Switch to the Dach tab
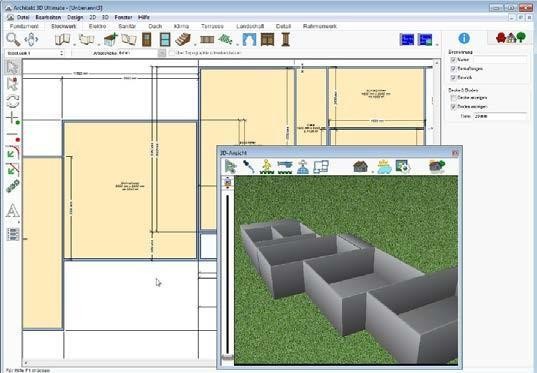 click(155, 26)
